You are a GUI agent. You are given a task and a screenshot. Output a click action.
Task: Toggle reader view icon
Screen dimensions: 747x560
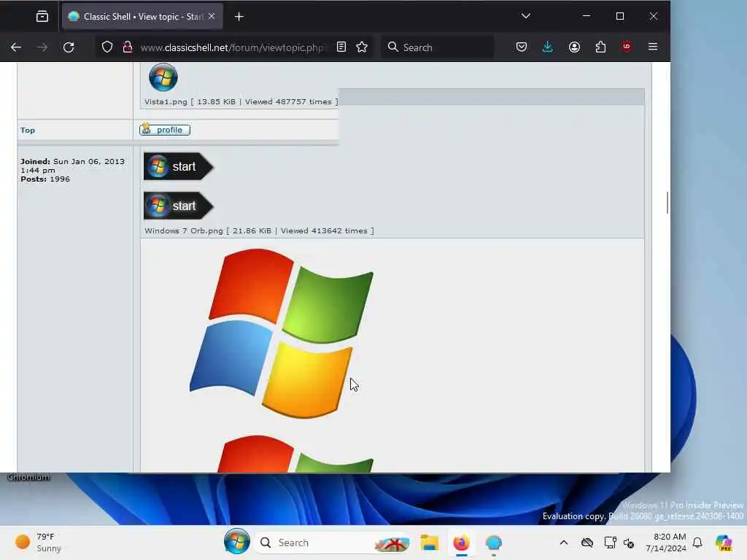341,47
